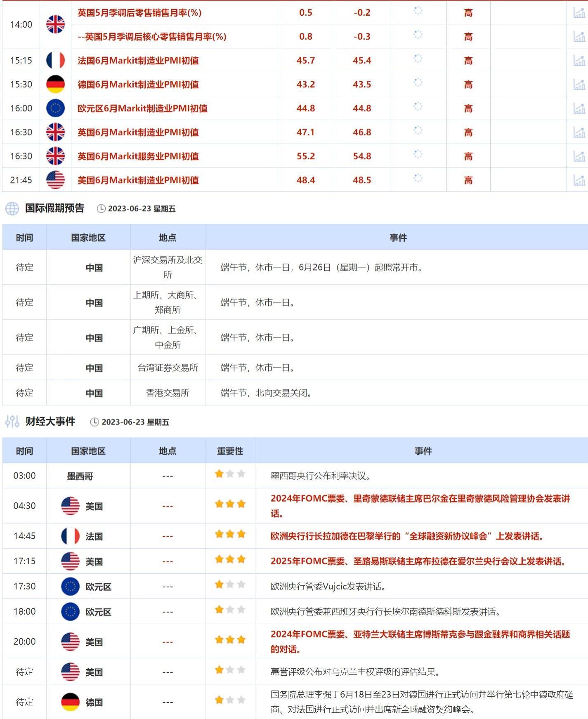This screenshot has width=588, height=719.
Task: Click Germany flag in the last 待定 event row
Action: [70, 702]
